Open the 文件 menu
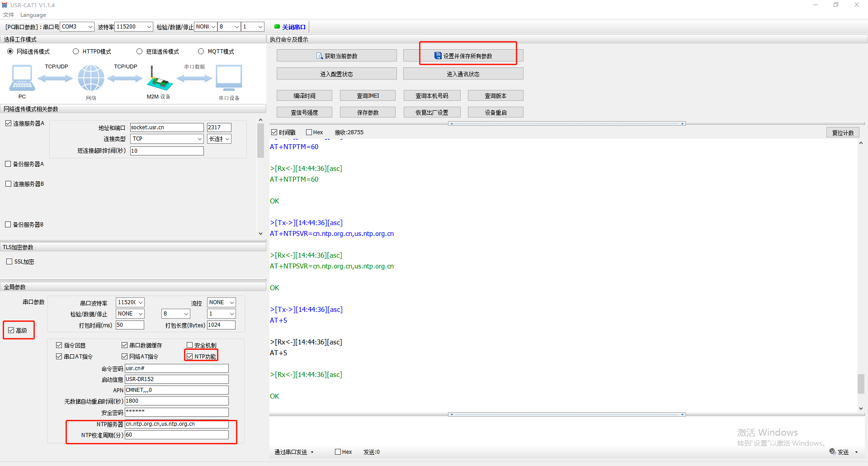The width and height of the screenshot is (868, 466). point(8,15)
